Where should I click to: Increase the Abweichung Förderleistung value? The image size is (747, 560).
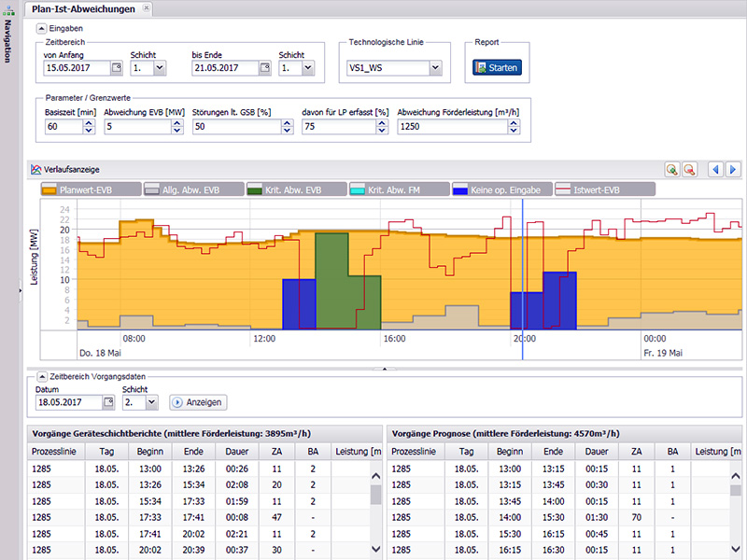click(x=514, y=123)
